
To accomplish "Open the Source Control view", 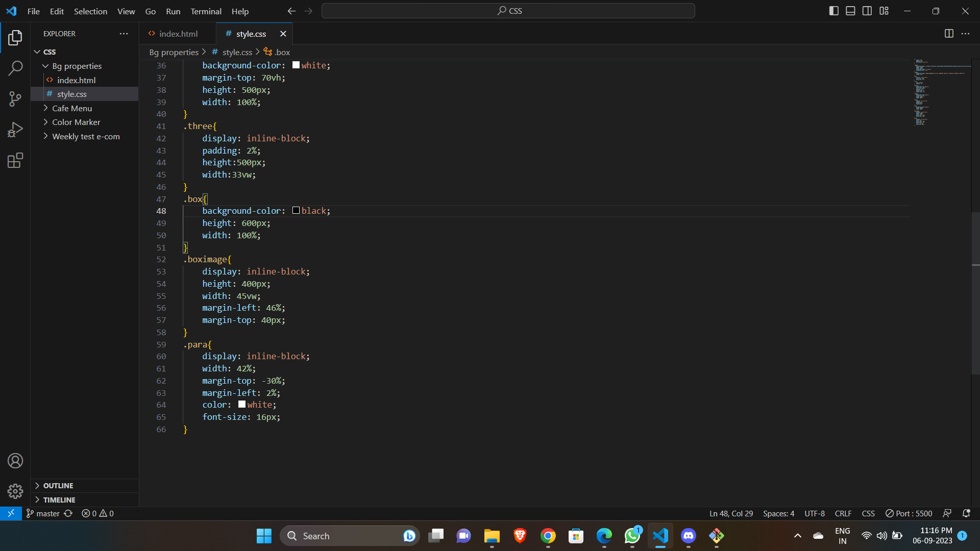I will click(x=15, y=99).
